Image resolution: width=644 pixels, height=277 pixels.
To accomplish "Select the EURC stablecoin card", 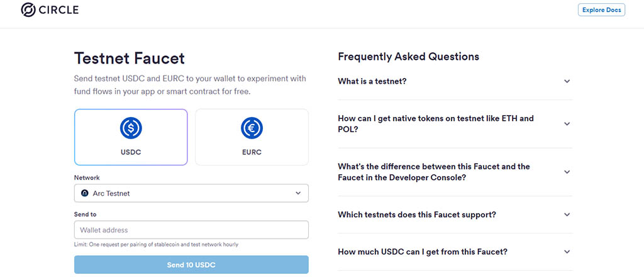I will tap(252, 137).
